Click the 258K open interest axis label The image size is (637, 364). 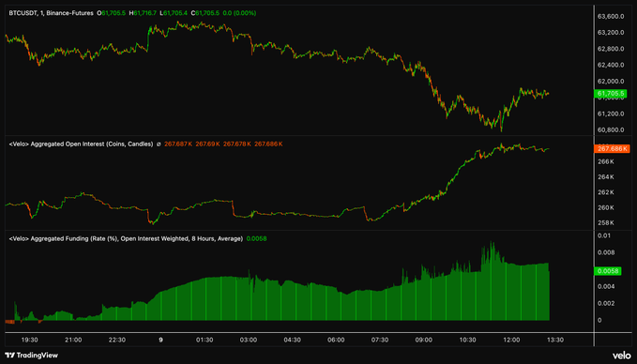(606, 222)
